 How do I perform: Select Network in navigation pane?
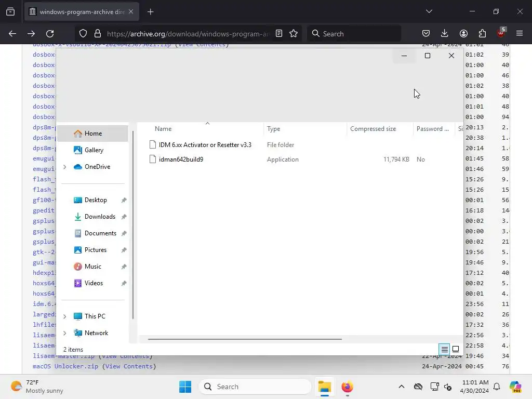[92, 333]
